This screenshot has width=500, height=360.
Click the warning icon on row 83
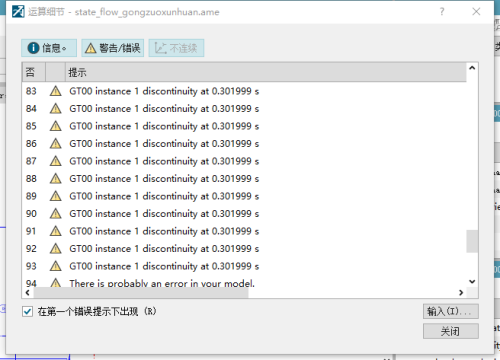click(x=55, y=91)
